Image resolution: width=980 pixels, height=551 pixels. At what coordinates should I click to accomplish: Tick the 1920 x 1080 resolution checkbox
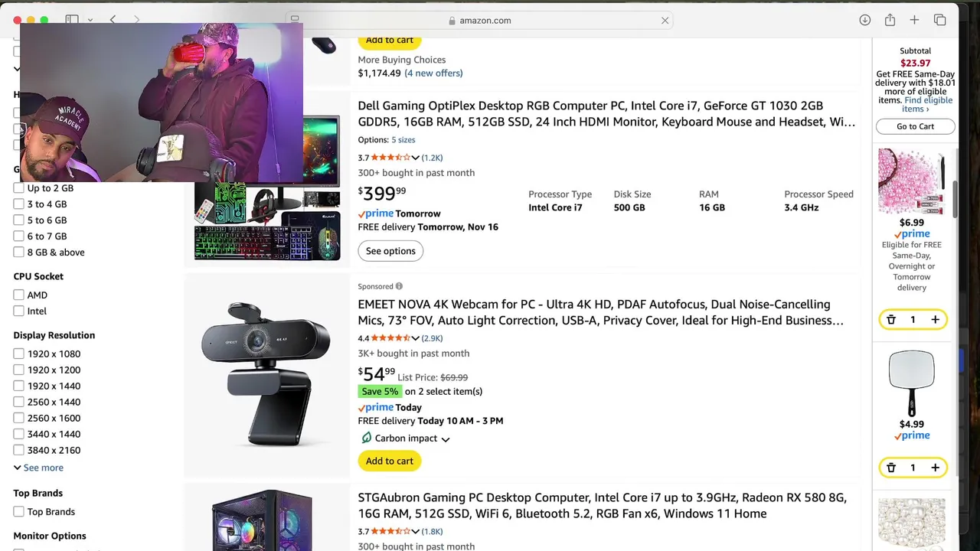[x=19, y=354]
